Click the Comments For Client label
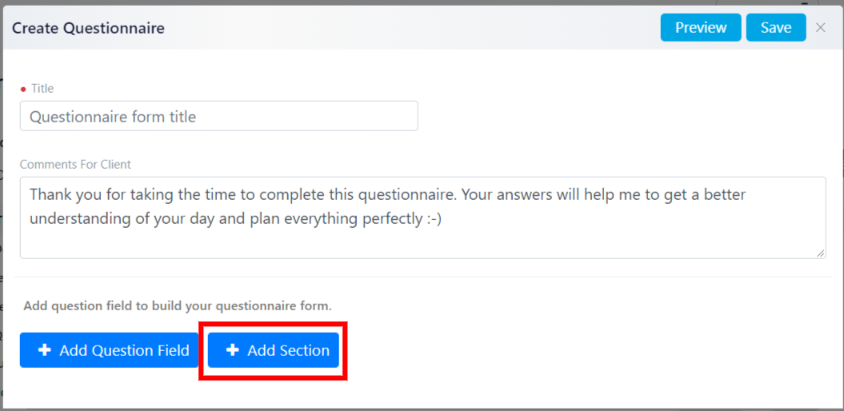 pyautogui.click(x=75, y=164)
